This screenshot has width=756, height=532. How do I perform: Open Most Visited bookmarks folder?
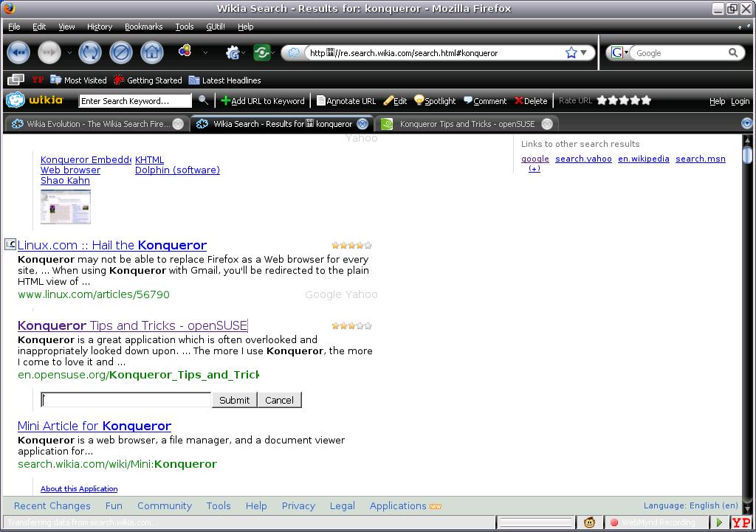click(x=78, y=80)
